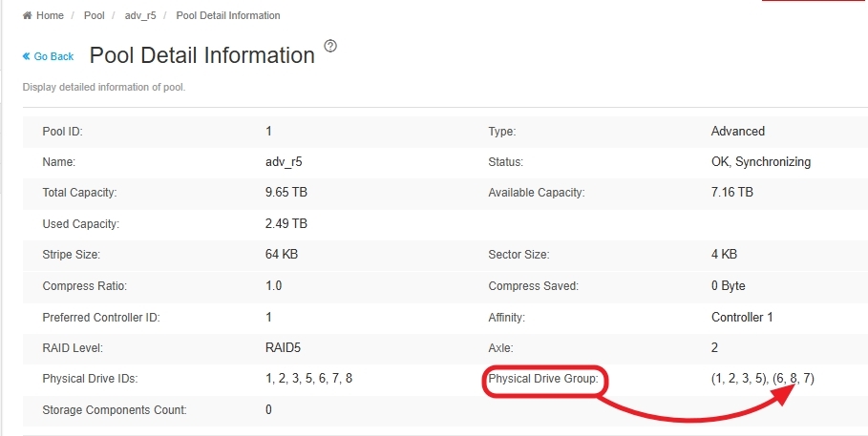Click the Storage Components Count label
This screenshot has width=868, height=436.
pyautogui.click(x=115, y=410)
